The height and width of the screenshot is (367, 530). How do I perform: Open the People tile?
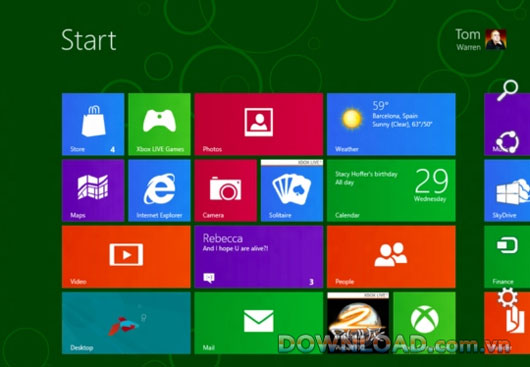(x=391, y=256)
